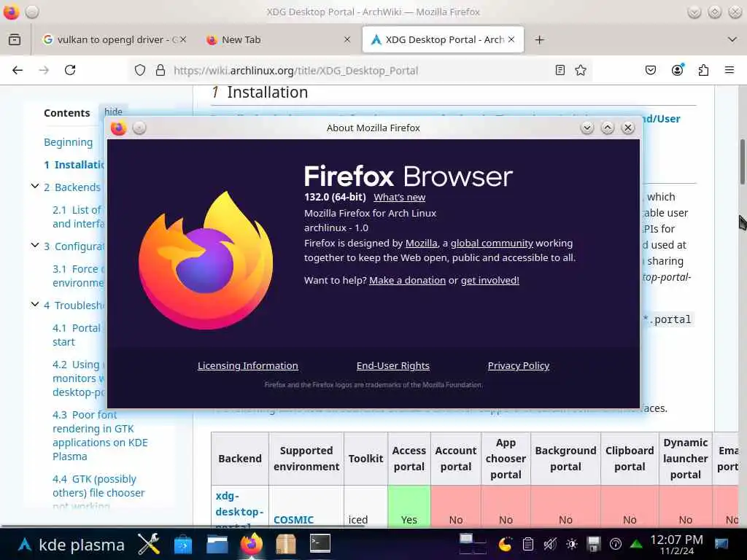Click the tracking protection shield icon
747x560 pixels.
point(139,71)
